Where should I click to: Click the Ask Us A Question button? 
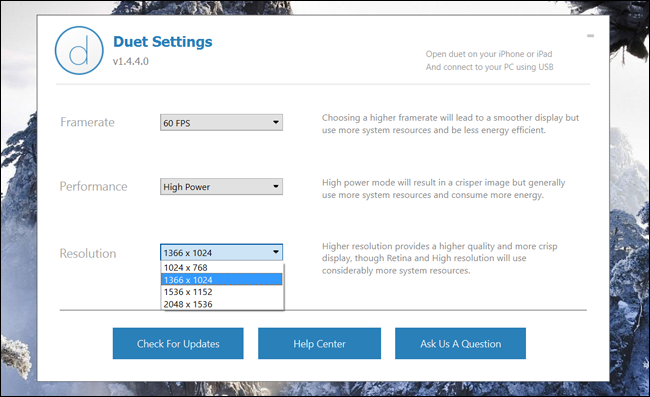pos(461,344)
